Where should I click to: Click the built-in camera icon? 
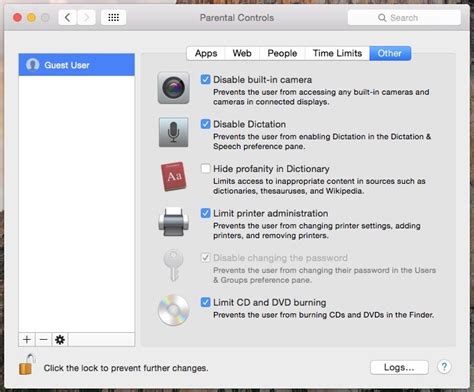(x=173, y=88)
